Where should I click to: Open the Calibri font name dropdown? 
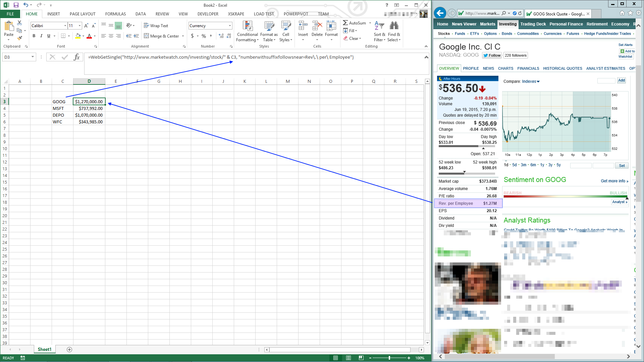(x=65, y=26)
